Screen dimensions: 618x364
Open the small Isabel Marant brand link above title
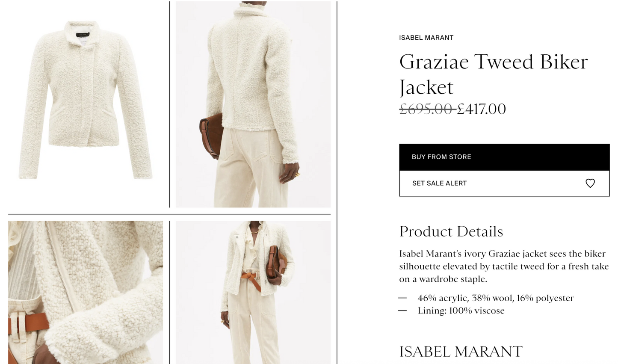click(426, 38)
